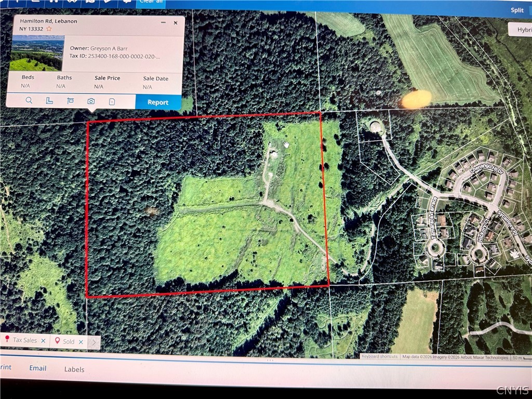Click the Sale Date label

[x=156, y=79]
